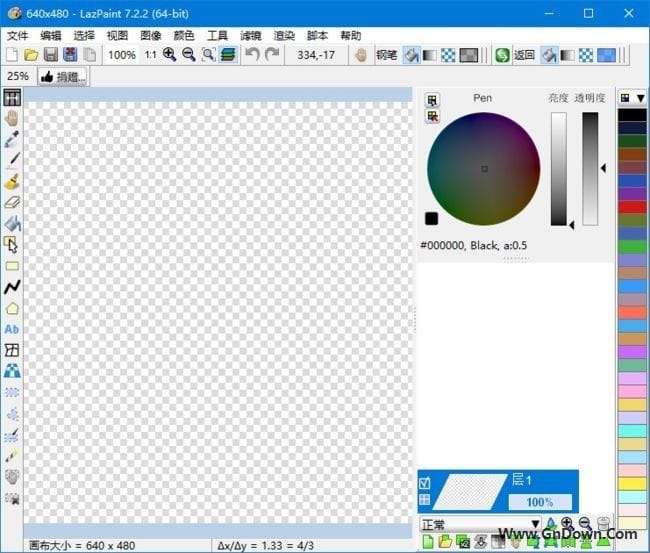Viewport: 650px width, 553px height.
Task: Click the 25% brush value field
Action: click(18, 76)
